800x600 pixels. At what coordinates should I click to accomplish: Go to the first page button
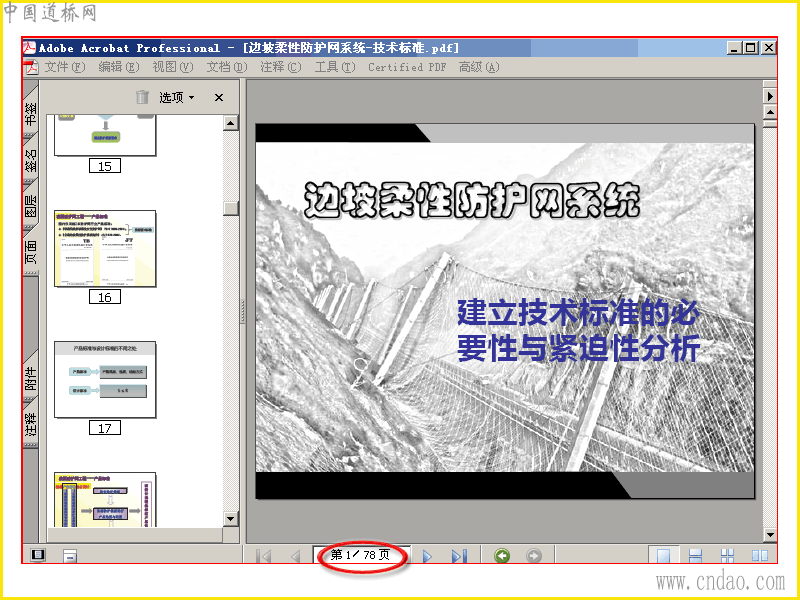pyautogui.click(x=263, y=556)
